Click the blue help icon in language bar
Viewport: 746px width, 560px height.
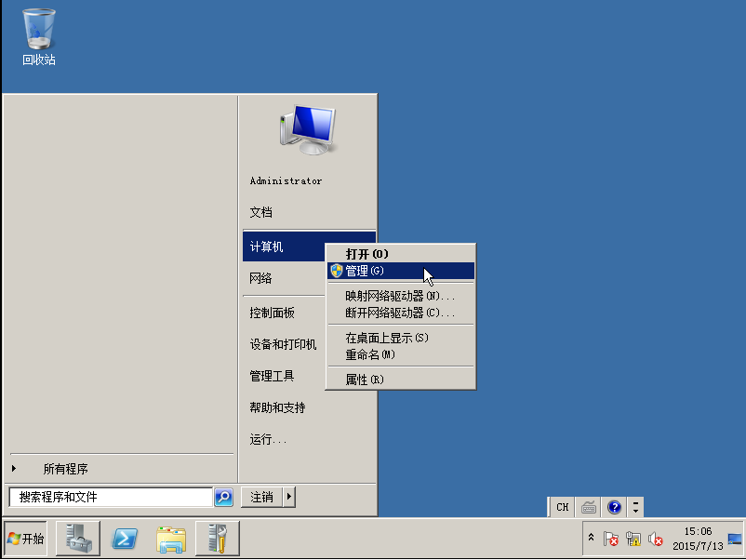pos(614,507)
